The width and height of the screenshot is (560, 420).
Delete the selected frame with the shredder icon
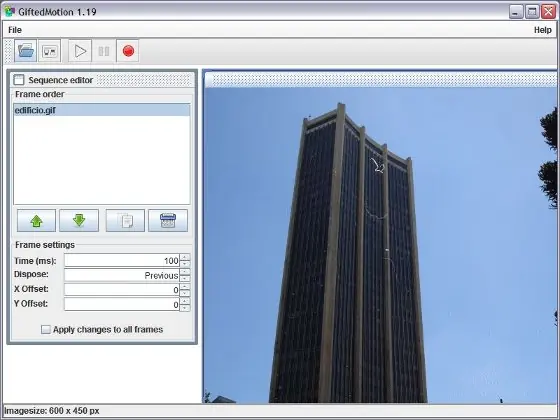click(x=168, y=221)
